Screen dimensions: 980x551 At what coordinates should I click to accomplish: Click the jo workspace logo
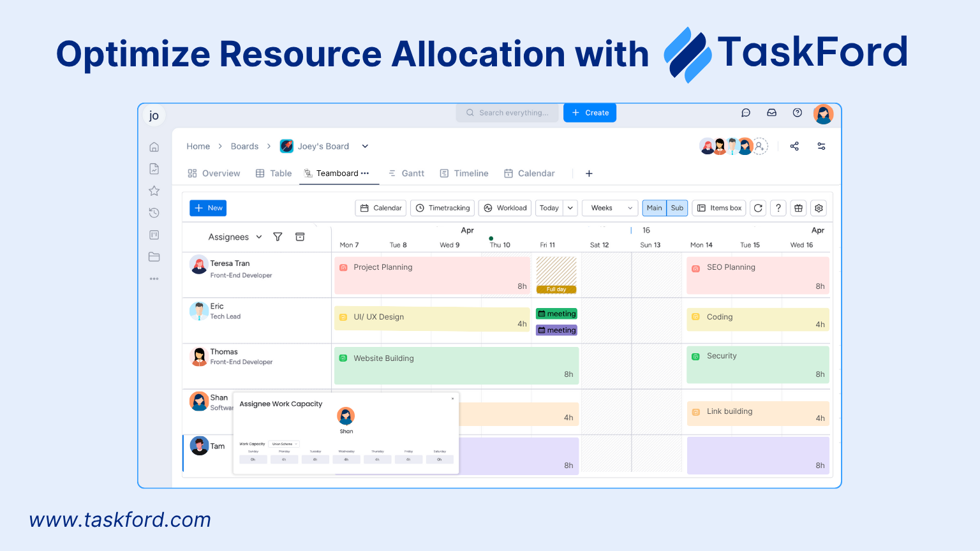[x=154, y=115]
